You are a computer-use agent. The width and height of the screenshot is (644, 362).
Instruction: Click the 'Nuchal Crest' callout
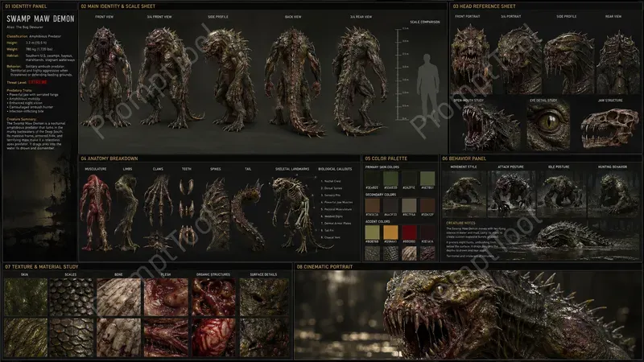331,181
